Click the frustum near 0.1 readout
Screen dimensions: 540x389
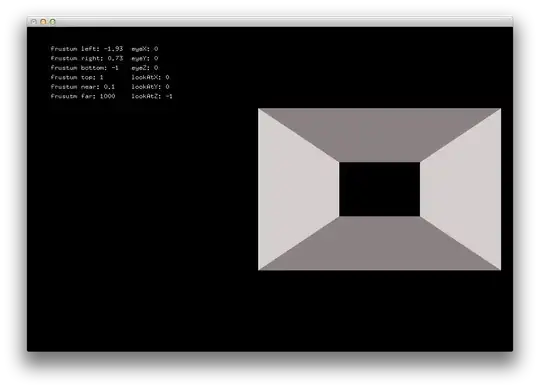[x=83, y=87]
